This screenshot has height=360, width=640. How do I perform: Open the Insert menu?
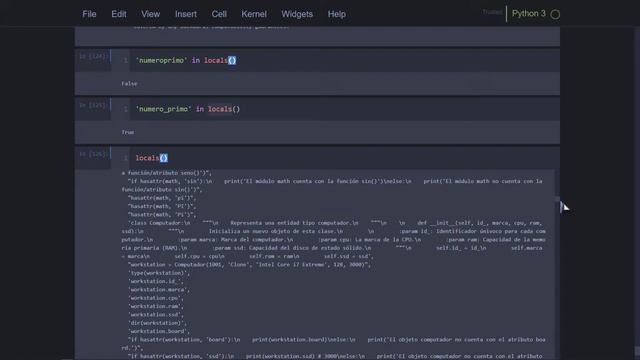(x=186, y=14)
